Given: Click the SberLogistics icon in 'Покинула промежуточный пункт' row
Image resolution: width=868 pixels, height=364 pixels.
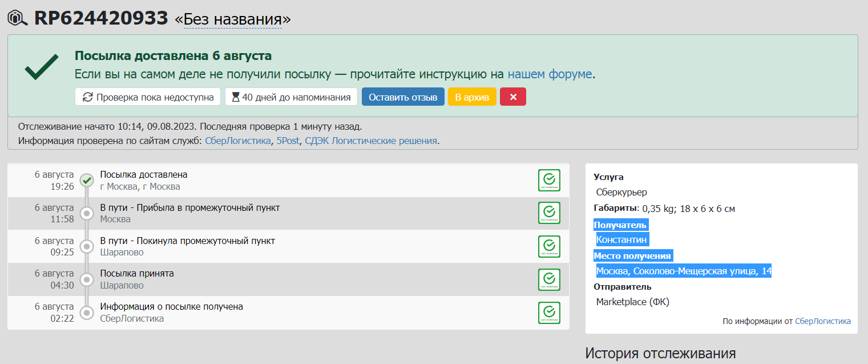Looking at the screenshot, I should click(x=549, y=246).
